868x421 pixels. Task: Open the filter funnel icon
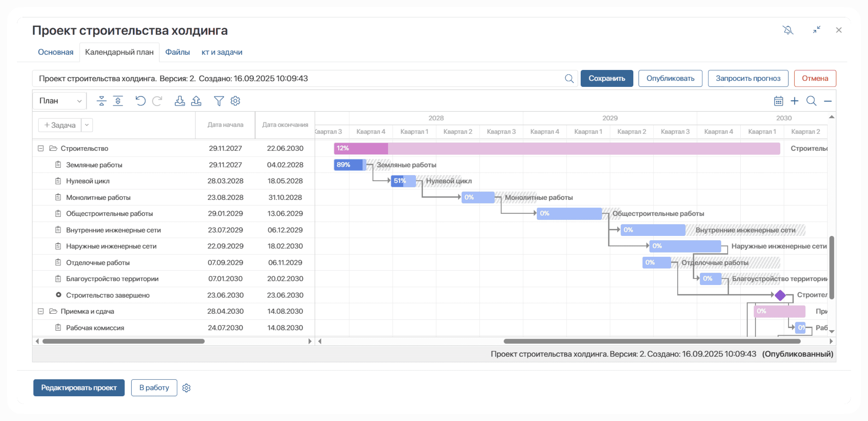(219, 101)
